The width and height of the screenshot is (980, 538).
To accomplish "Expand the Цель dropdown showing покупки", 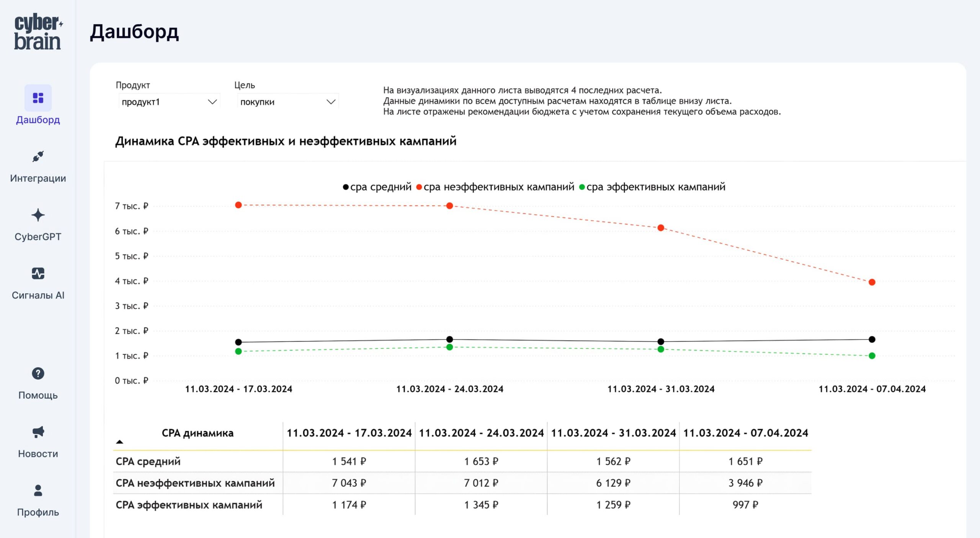I will (x=287, y=102).
